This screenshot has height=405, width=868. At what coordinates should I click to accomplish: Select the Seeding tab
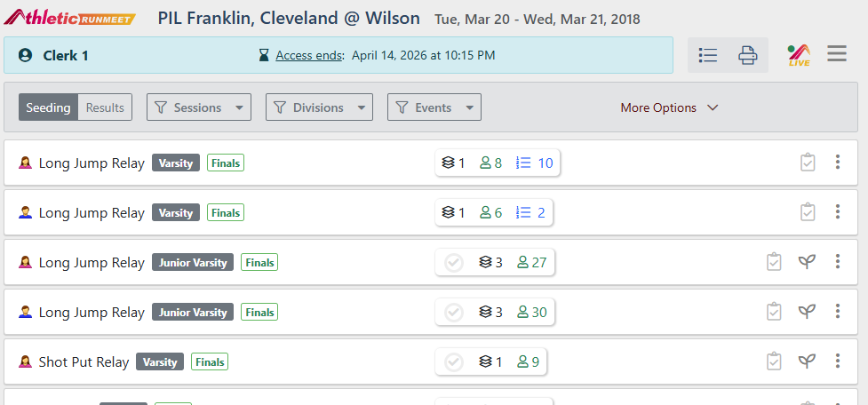coord(48,107)
